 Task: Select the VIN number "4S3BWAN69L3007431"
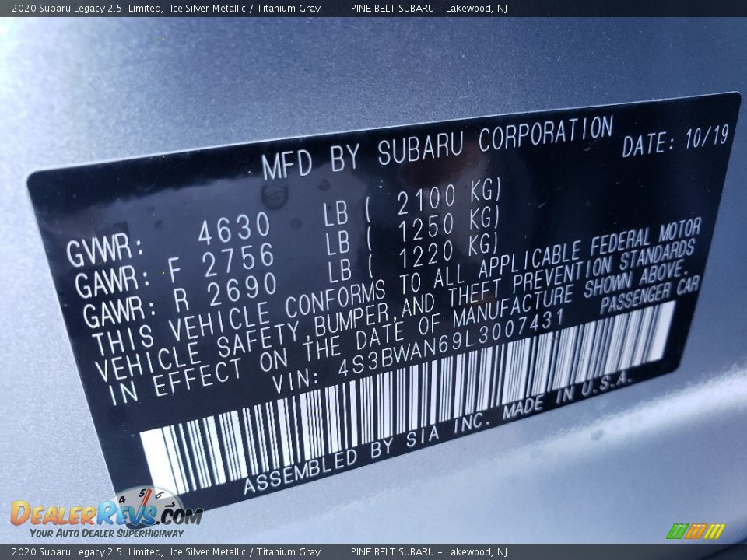pyautogui.click(x=451, y=342)
